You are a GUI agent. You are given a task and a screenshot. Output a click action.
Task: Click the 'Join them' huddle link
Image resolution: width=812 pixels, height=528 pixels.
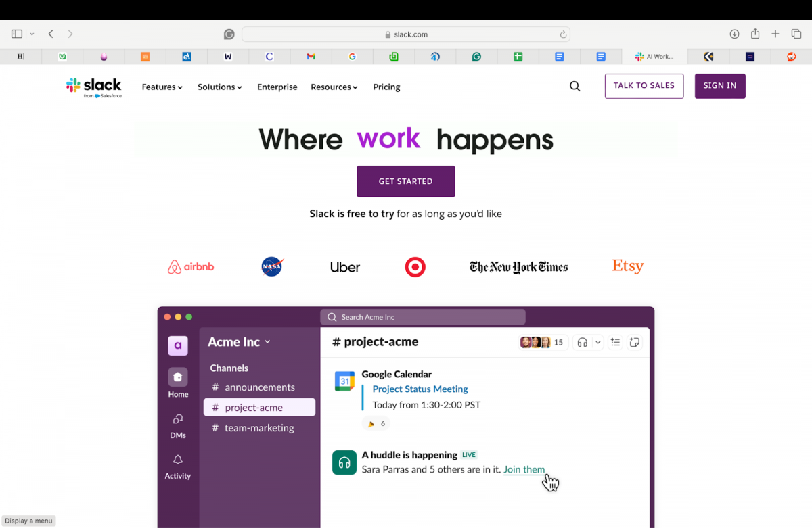[524, 469]
